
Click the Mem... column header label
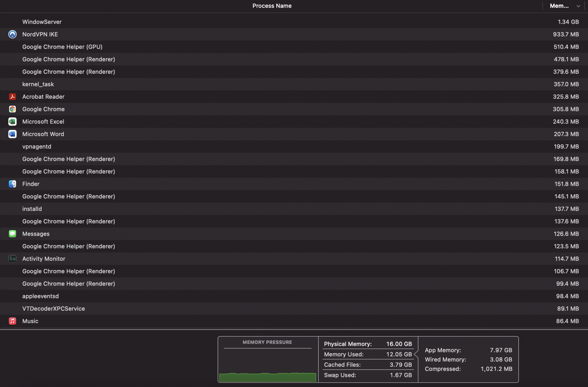tap(559, 6)
